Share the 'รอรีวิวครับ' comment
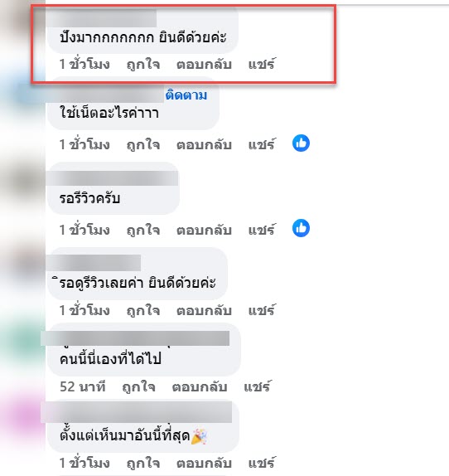Viewport: 449px width, 476px height. (263, 230)
